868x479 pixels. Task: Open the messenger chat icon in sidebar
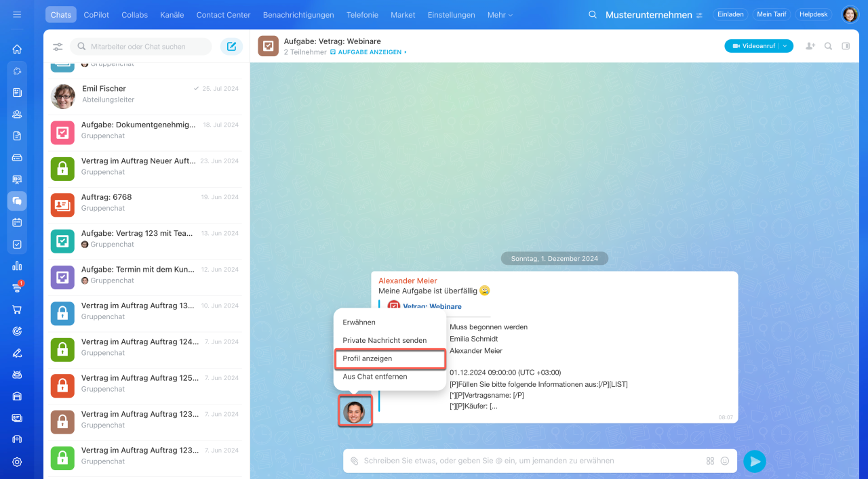17,201
